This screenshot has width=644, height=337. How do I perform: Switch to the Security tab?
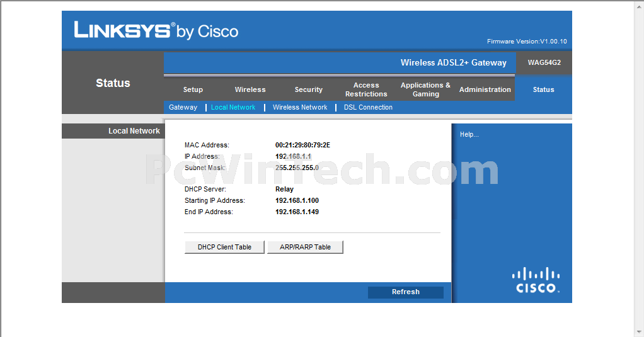(x=308, y=89)
